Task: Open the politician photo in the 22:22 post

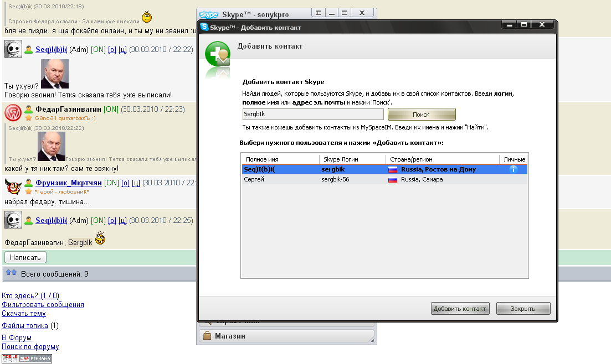Action: [x=54, y=74]
